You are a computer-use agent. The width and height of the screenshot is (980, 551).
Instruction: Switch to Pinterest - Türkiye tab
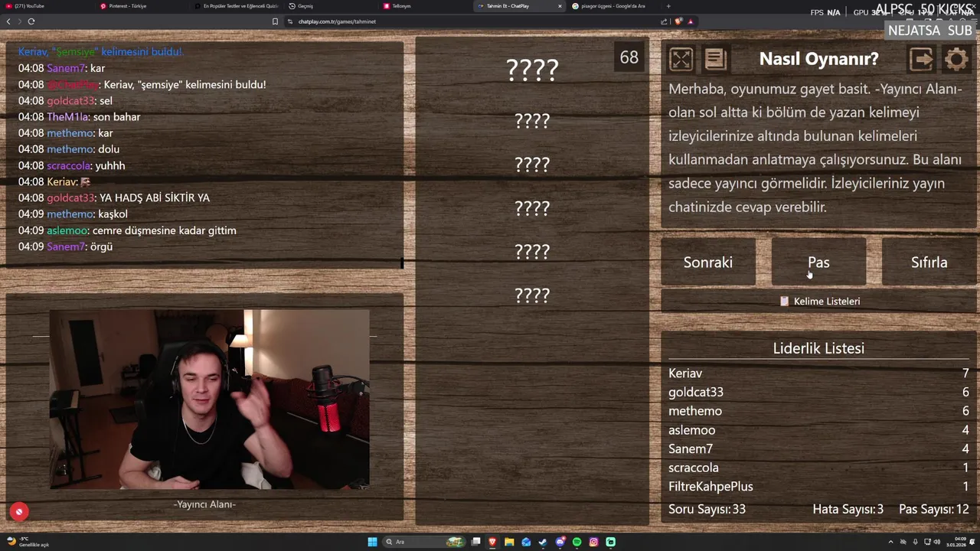(x=142, y=6)
